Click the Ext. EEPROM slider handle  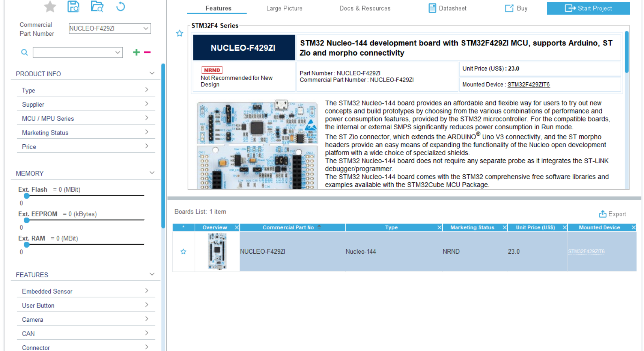coord(27,220)
